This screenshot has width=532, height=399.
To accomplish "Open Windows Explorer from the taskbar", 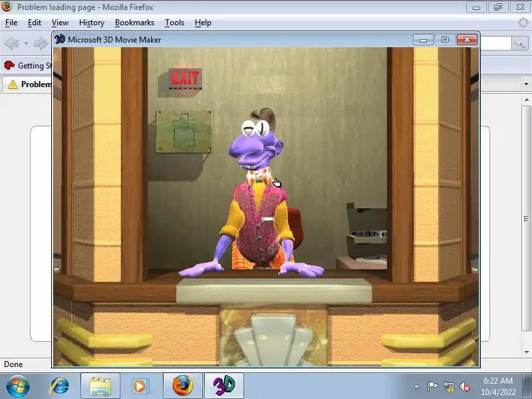I will 100,386.
